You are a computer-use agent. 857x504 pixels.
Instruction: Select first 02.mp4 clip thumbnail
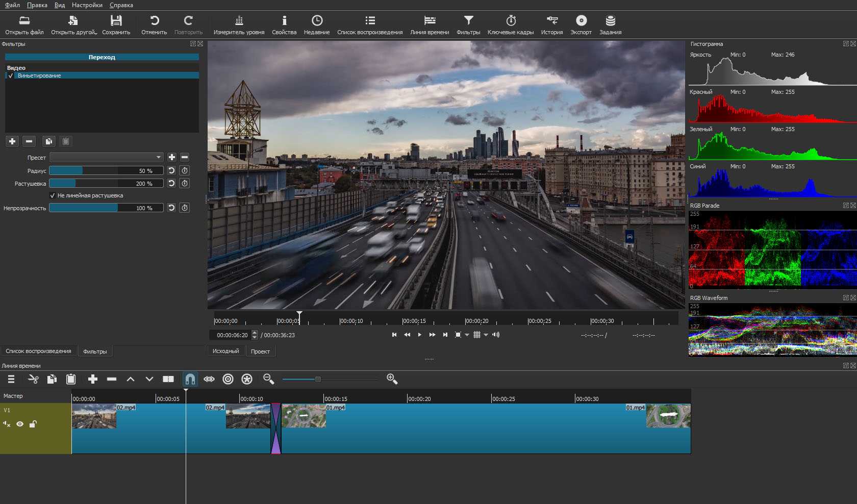94,416
